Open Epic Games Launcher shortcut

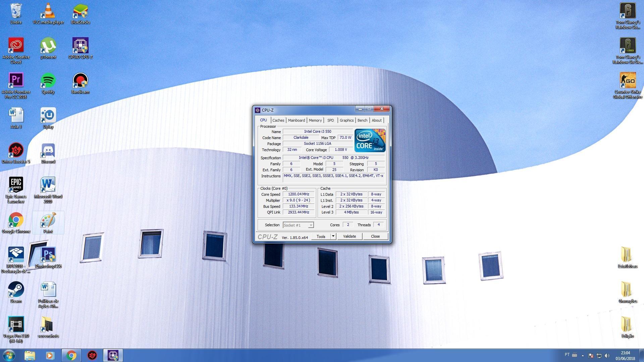(x=16, y=190)
